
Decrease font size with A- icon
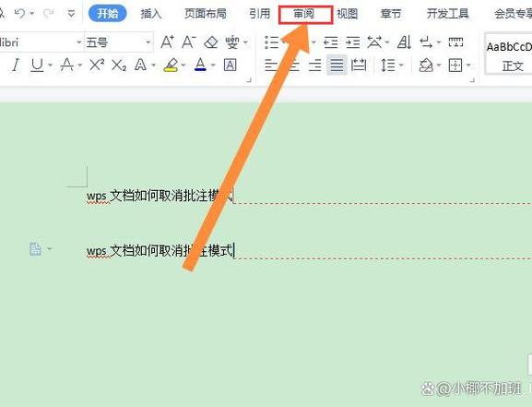tap(189, 42)
